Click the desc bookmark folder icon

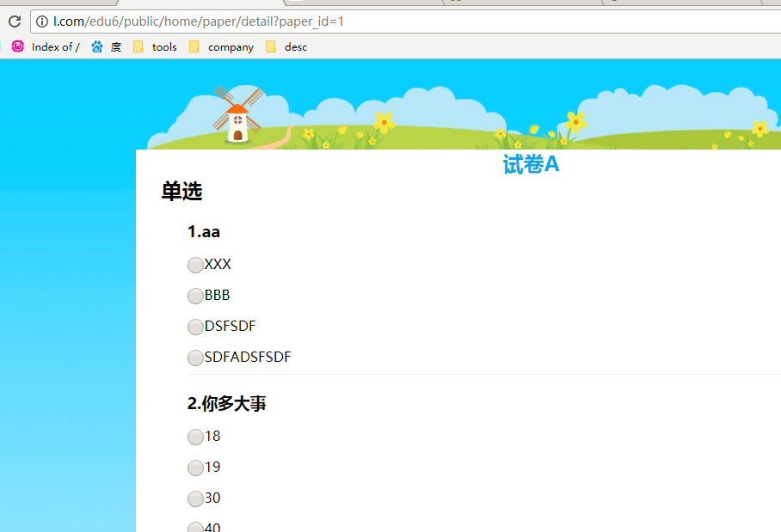click(271, 46)
